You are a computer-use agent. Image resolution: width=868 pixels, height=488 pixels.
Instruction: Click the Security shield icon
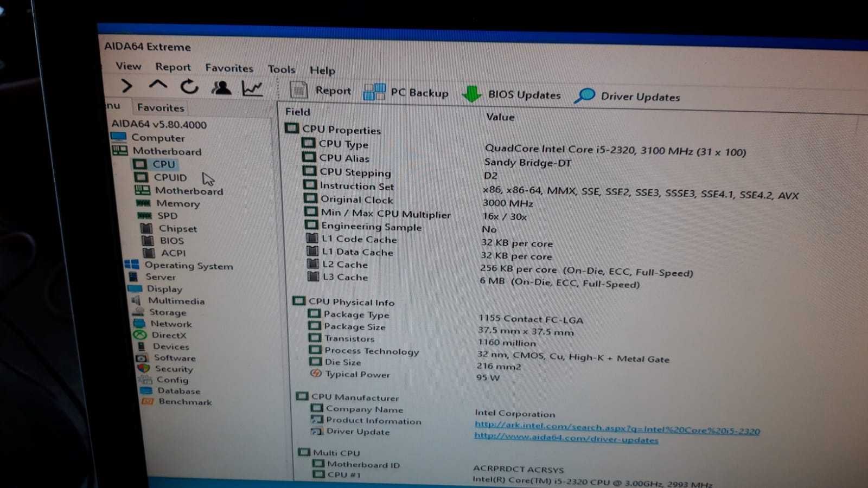pyautogui.click(x=143, y=368)
